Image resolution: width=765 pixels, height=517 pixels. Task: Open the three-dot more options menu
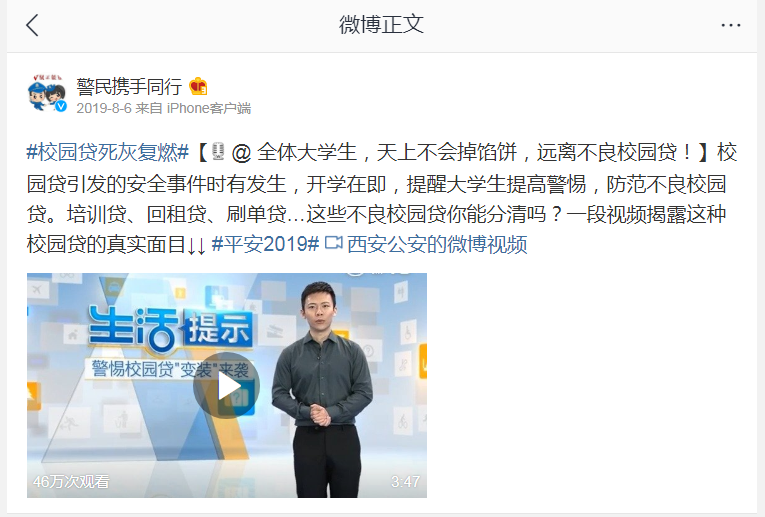[730, 25]
